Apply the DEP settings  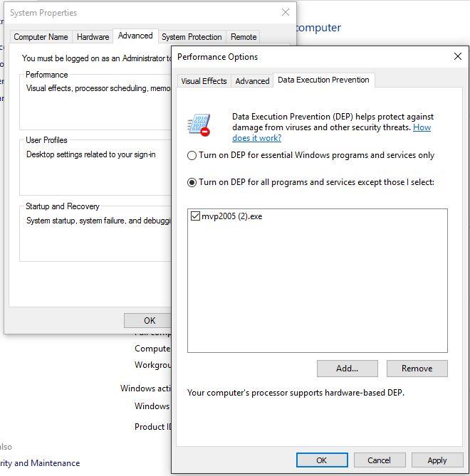(437, 460)
